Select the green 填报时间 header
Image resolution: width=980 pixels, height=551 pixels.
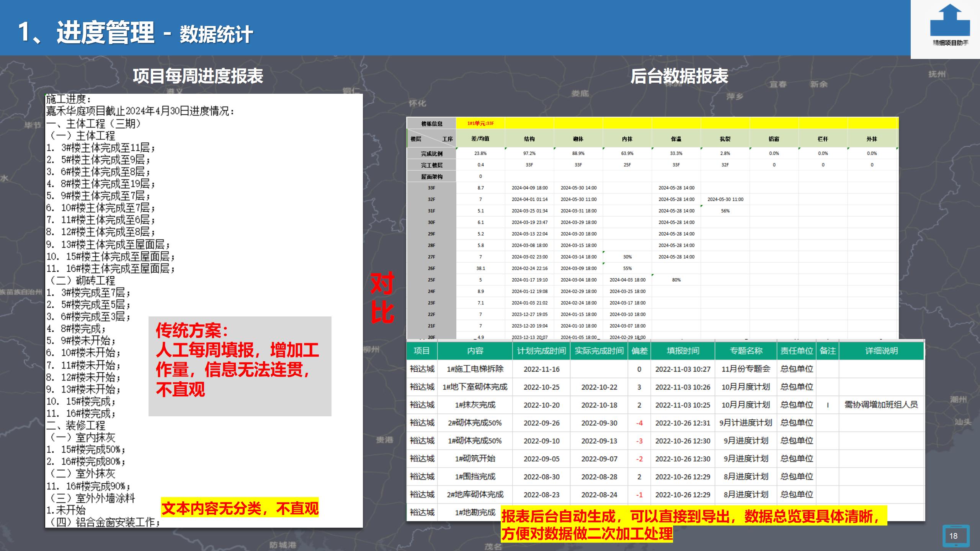click(683, 351)
